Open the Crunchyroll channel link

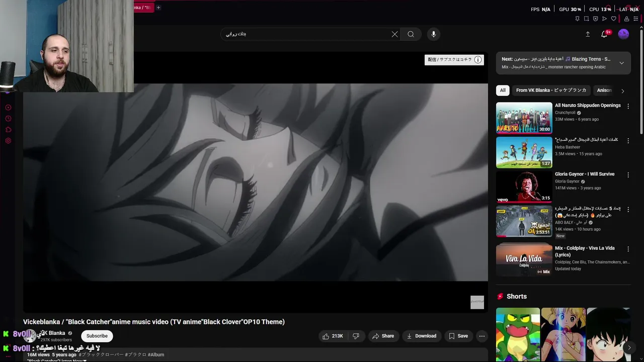tap(565, 113)
